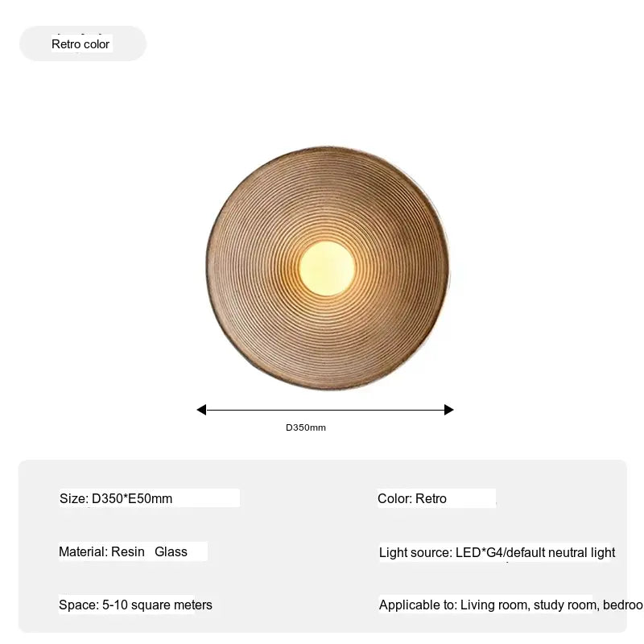This screenshot has height=644, width=644.
Task: Click the Retro color pill label
Action: coord(80,44)
